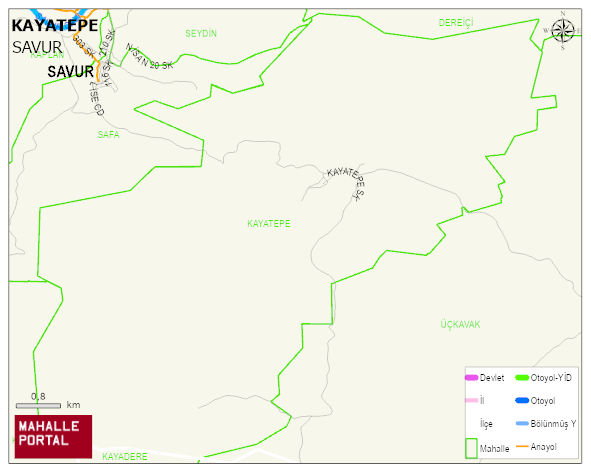Click the pink İl legend swatch

point(472,400)
